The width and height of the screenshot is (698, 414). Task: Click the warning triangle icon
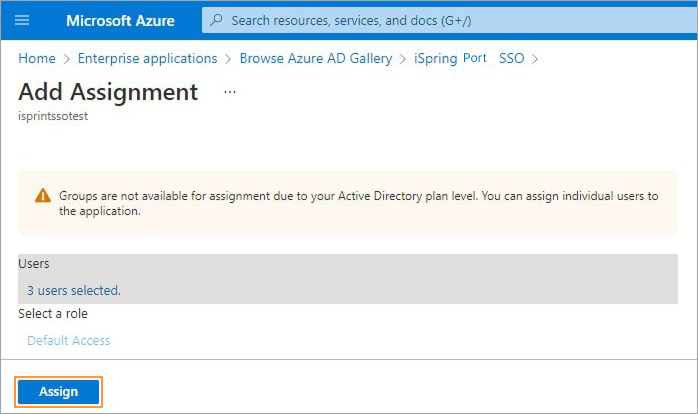click(43, 195)
